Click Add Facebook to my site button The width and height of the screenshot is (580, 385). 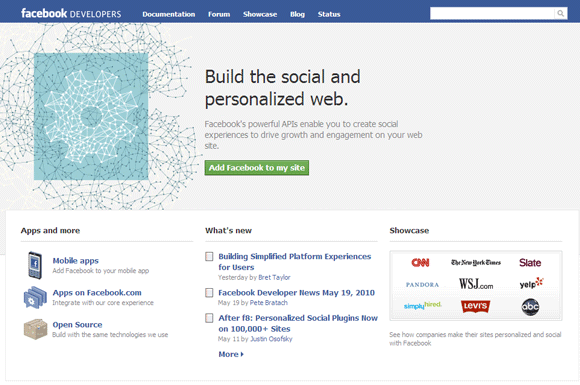(257, 168)
